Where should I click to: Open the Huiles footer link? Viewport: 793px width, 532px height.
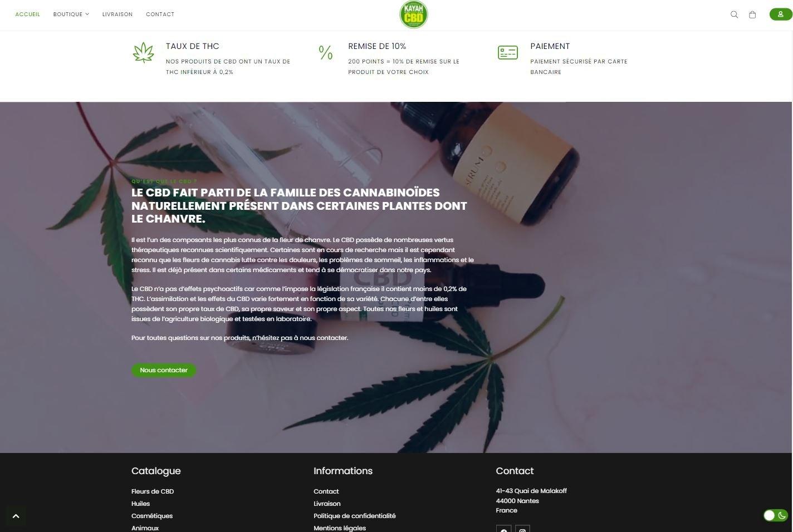tap(140, 504)
